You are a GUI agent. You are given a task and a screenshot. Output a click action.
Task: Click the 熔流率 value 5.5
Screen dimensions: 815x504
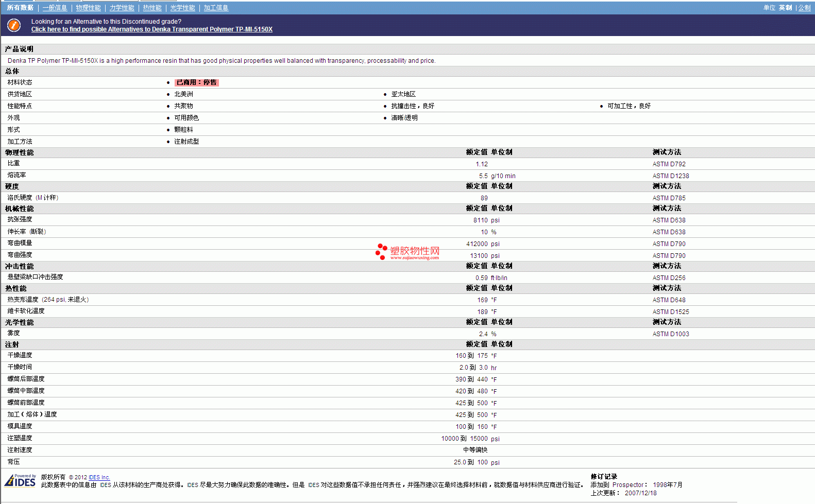coord(483,176)
